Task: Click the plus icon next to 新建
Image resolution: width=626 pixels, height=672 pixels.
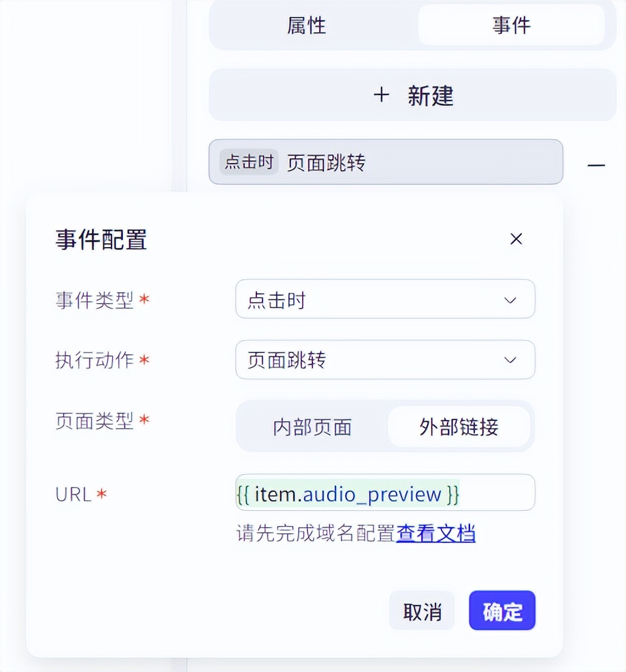Action: click(x=381, y=95)
